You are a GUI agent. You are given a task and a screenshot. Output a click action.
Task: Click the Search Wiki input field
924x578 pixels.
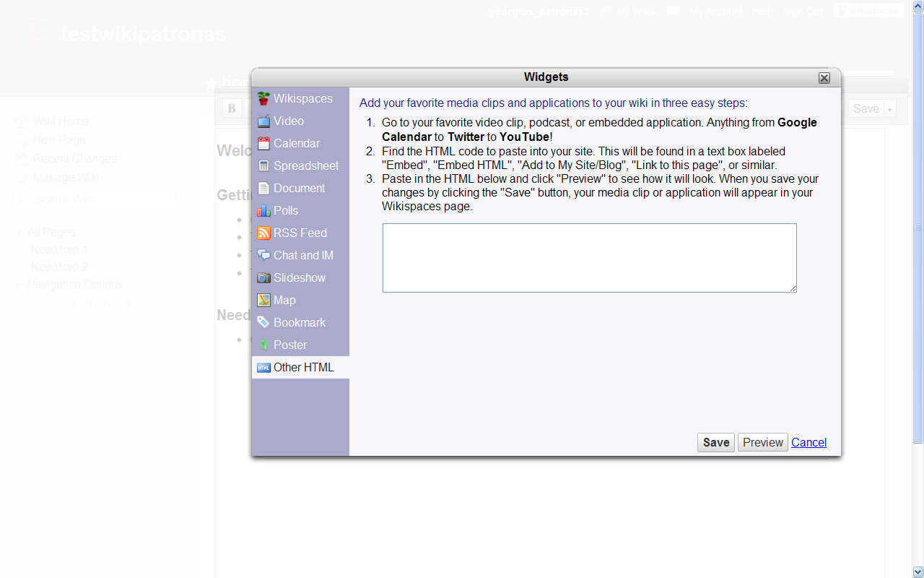pyautogui.click(x=94, y=198)
